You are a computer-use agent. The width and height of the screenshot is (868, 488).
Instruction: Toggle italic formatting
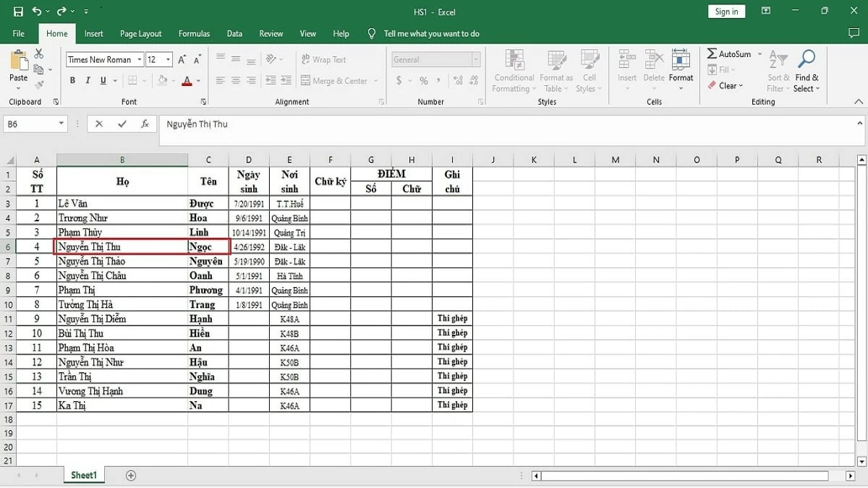87,80
